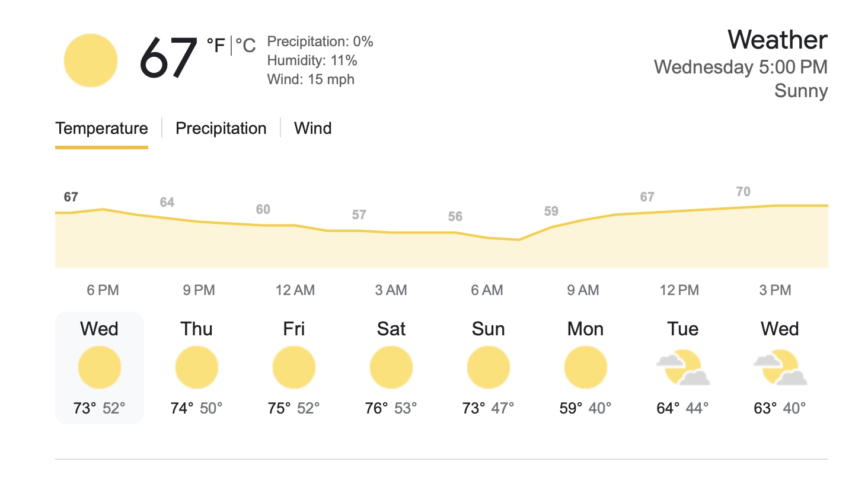Screen dimensions: 868x487
Task: Click the 12 PM hour label
Action: (679, 290)
